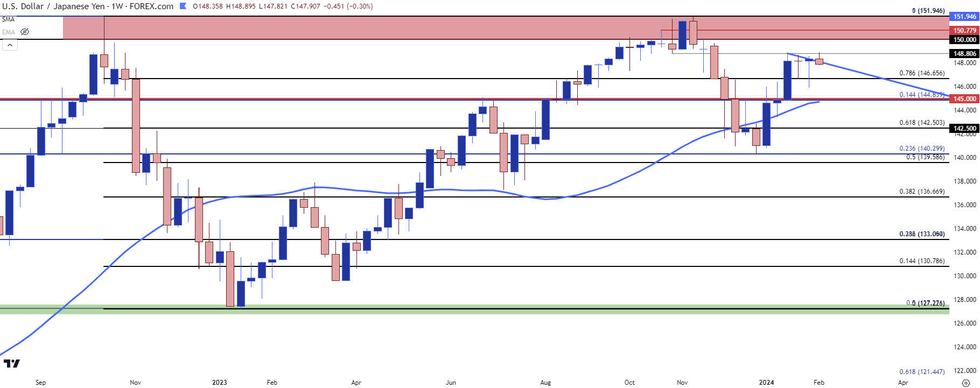
Task: Click the 2024 marker on the time axis
Action: pos(767,383)
